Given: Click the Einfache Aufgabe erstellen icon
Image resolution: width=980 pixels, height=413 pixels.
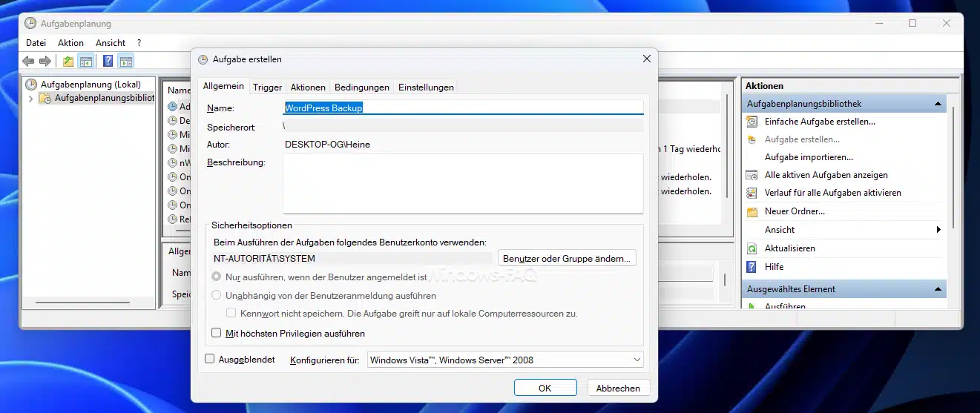Looking at the screenshot, I should click(752, 122).
